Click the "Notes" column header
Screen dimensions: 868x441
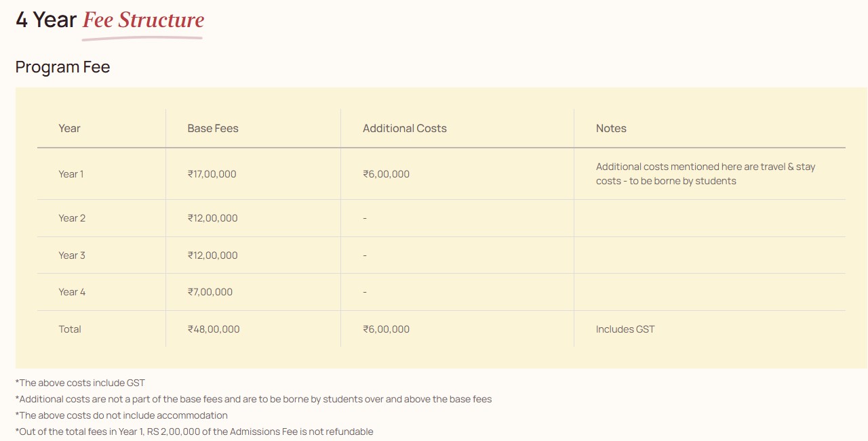coord(611,128)
